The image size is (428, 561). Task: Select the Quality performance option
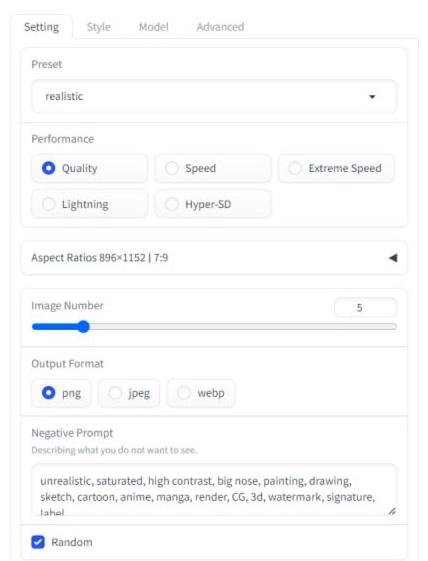coord(89,168)
